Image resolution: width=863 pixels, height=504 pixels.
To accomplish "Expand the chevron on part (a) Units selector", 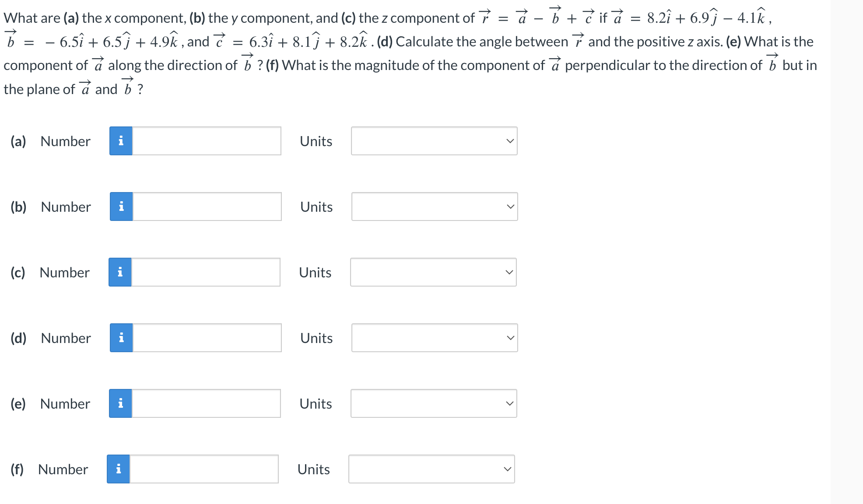I will point(509,141).
